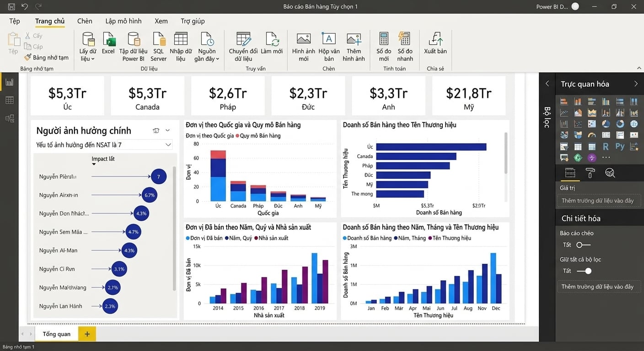The width and height of the screenshot is (644, 351).
Task: Undo the last action
Action: 25,6
